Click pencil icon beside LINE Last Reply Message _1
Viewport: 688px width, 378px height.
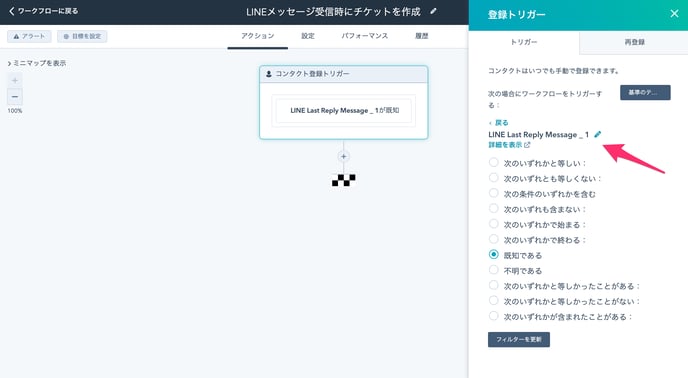click(x=598, y=134)
